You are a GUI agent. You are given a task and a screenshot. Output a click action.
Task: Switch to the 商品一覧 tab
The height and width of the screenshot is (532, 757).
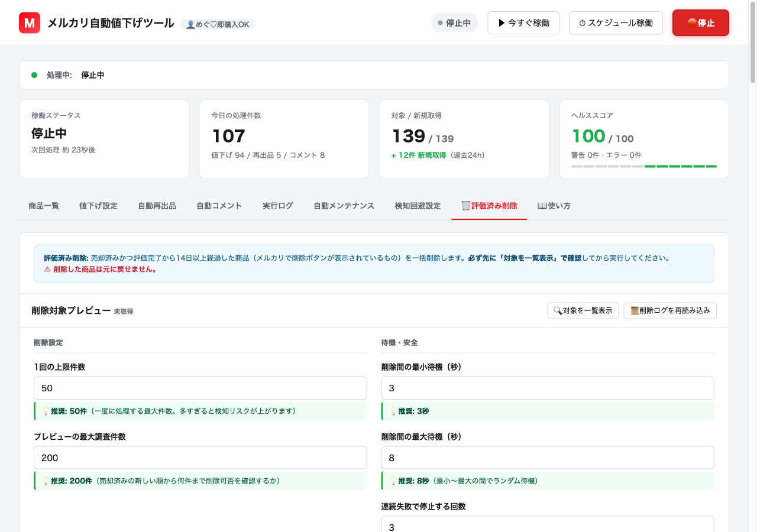pyautogui.click(x=44, y=206)
